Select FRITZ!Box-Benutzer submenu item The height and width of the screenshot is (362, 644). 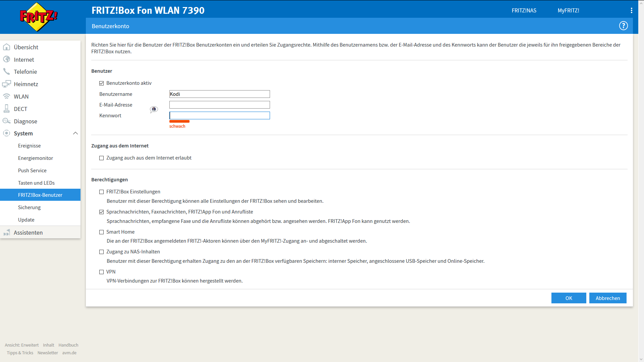click(40, 195)
